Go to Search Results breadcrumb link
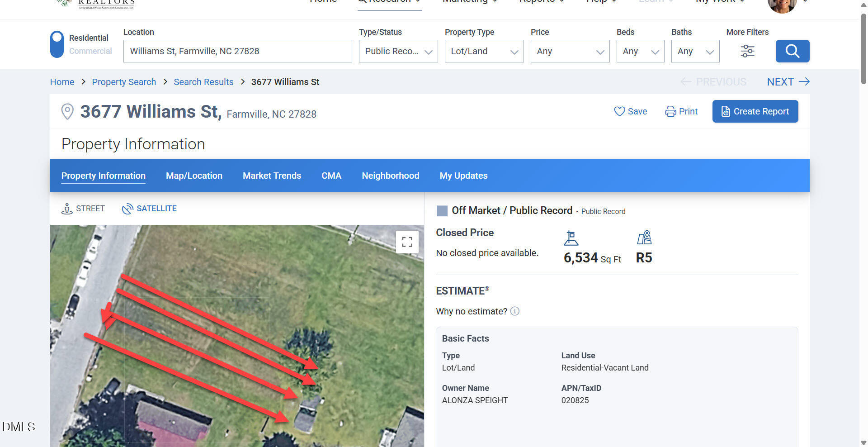Screen dimensions: 868x447 tap(203, 82)
